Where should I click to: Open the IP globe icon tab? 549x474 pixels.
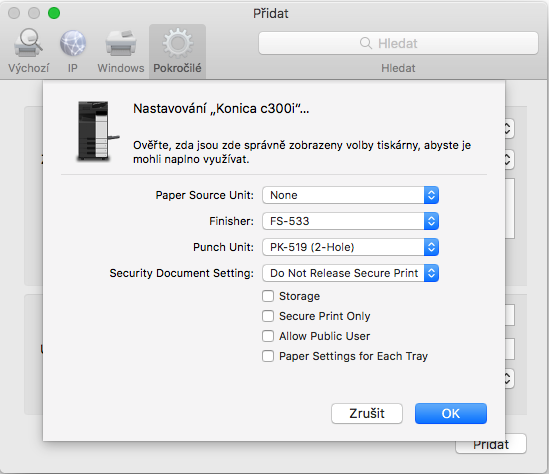pos(72,43)
